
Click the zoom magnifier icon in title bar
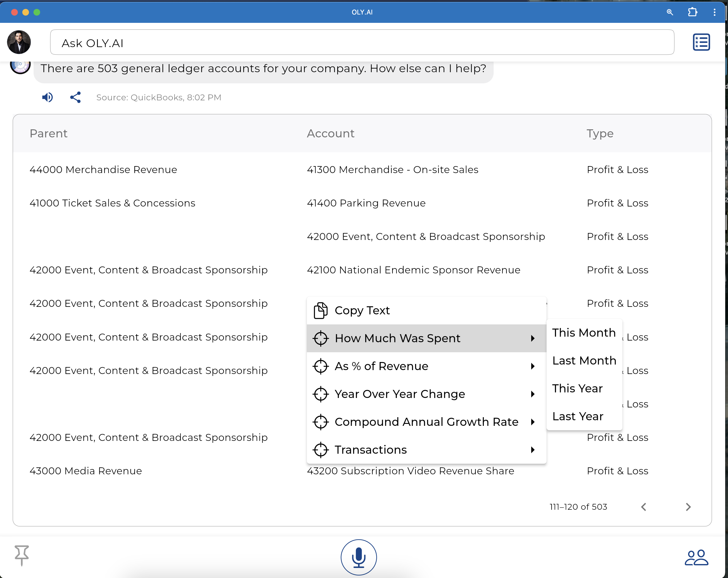pos(669,12)
